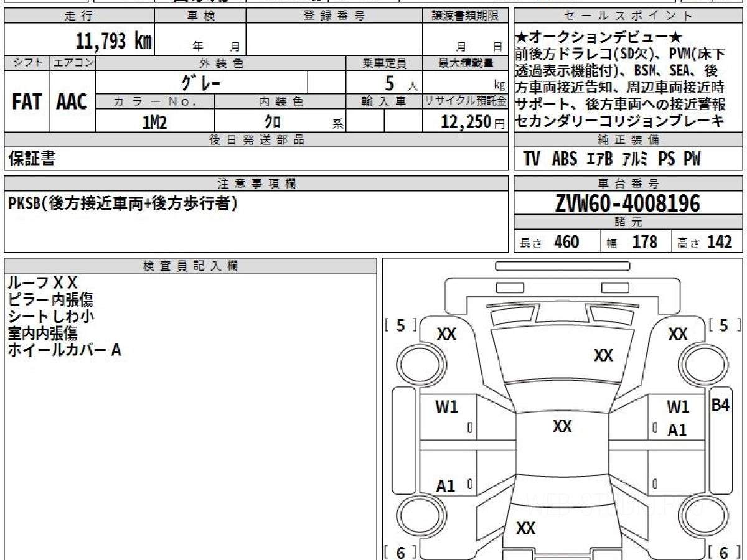This screenshot has height=560, width=747.
Task: Select chassis number ZVW60-4008196
Action: coord(627,203)
